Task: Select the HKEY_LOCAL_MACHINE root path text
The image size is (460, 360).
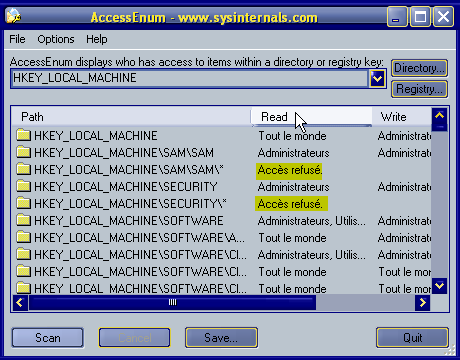Action: (96, 136)
